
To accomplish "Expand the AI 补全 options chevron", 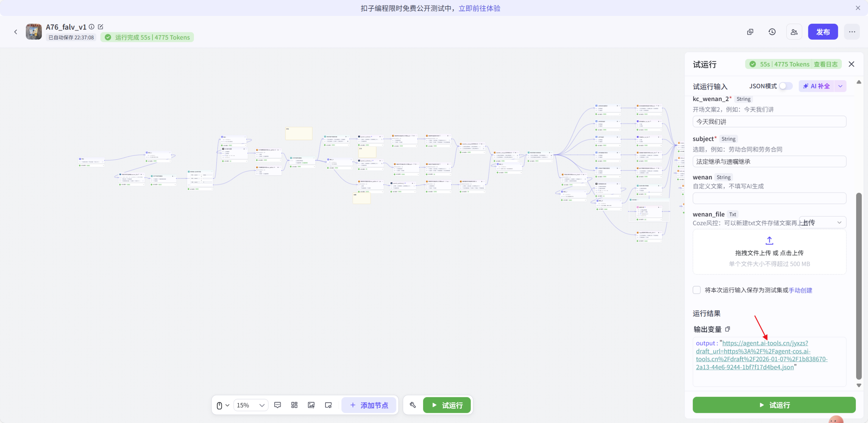I will pos(840,86).
